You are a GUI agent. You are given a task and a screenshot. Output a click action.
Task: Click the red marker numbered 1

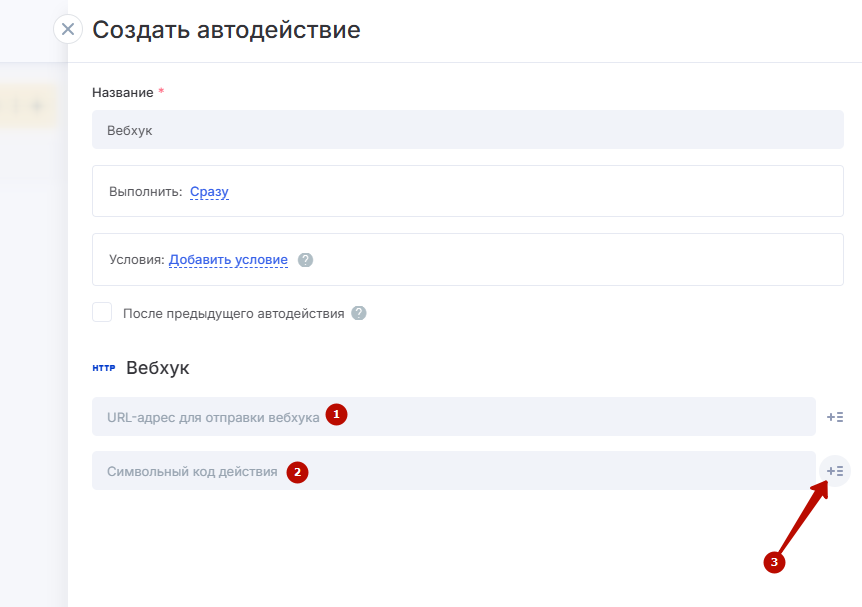pos(337,415)
